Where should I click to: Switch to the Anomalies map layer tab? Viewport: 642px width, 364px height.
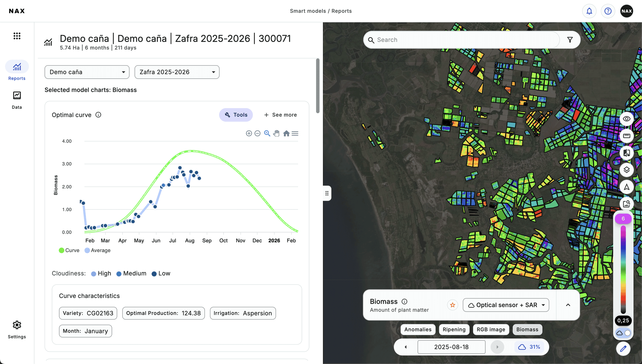(x=418, y=330)
